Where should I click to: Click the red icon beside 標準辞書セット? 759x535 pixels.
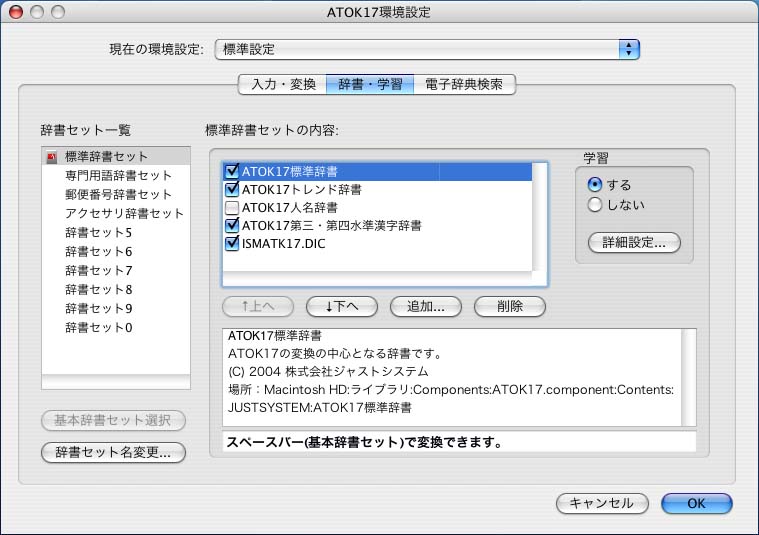tap(52, 157)
